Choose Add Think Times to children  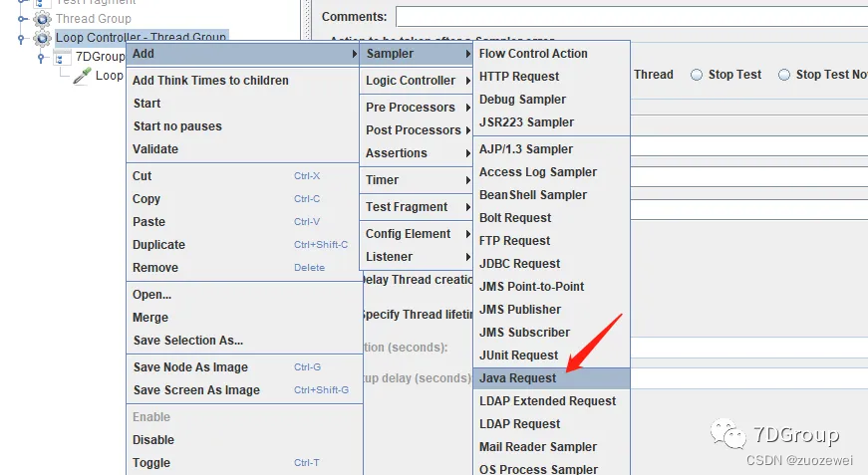[x=242, y=81]
